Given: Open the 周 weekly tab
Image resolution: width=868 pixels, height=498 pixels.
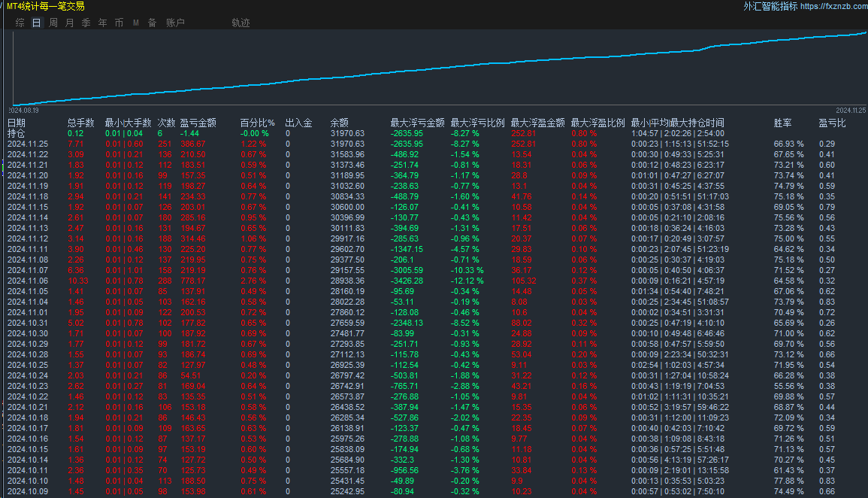Looking at the screenshot, I should tap(53, 23).
